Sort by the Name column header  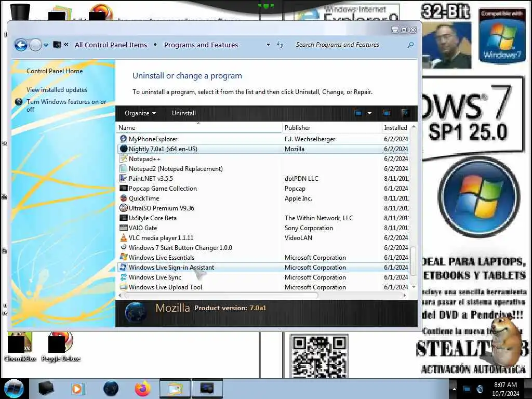[199, 128]
